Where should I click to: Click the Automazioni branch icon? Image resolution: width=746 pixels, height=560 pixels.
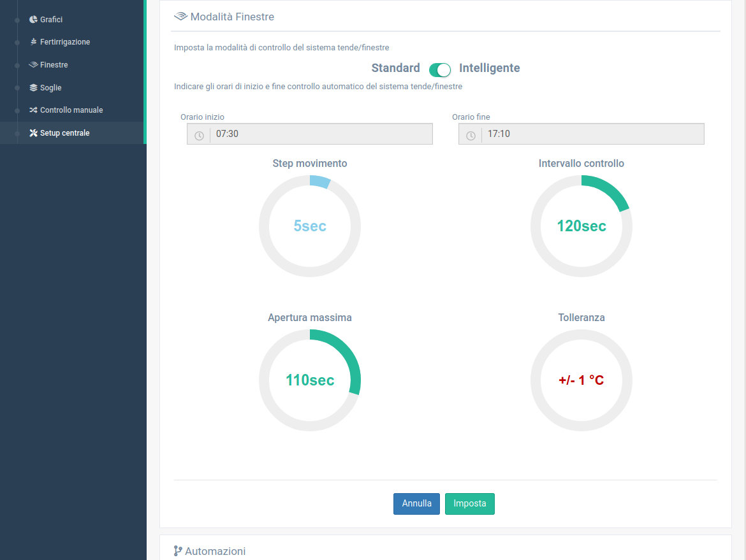click(x=178, y=551)
